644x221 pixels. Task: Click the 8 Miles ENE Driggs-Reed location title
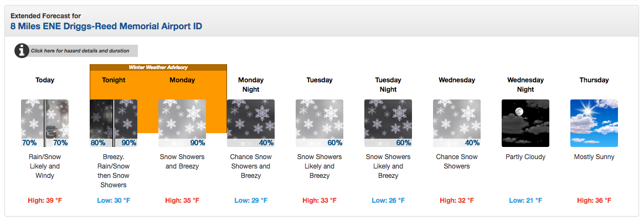point(106,27)
